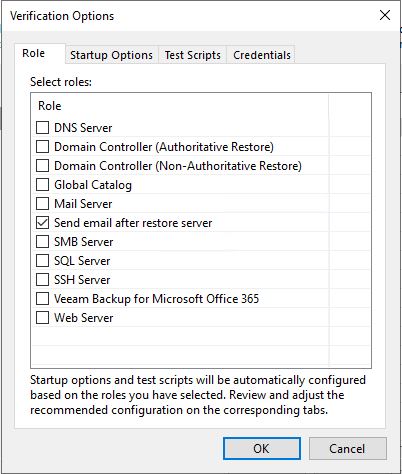Image resolution: width=402 pixels, height=474 pixels.
Task: Select the Role tab
Action: pyautogui.click(x=34, y=53)
